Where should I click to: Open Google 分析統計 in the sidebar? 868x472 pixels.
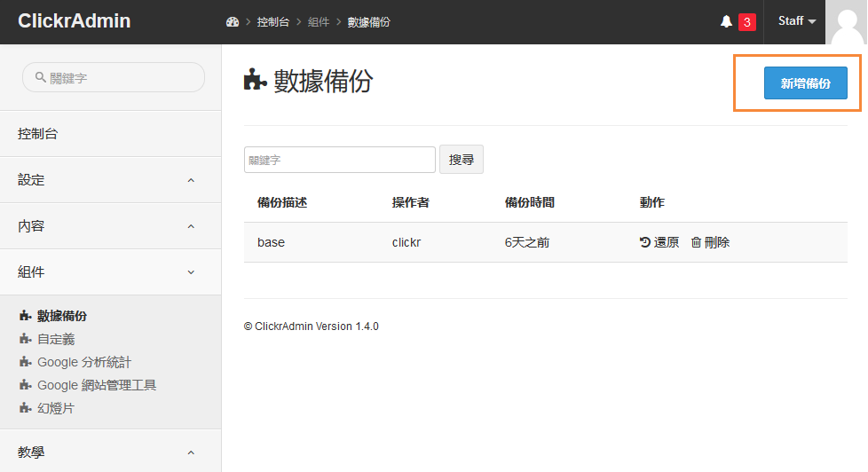click(x=84, y=363)
